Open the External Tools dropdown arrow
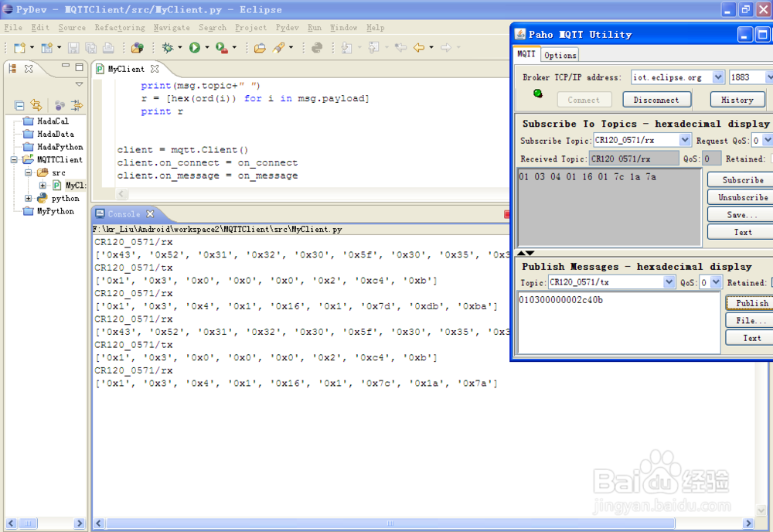This screenshot has width=773, height=532. (x=234, y=47)
